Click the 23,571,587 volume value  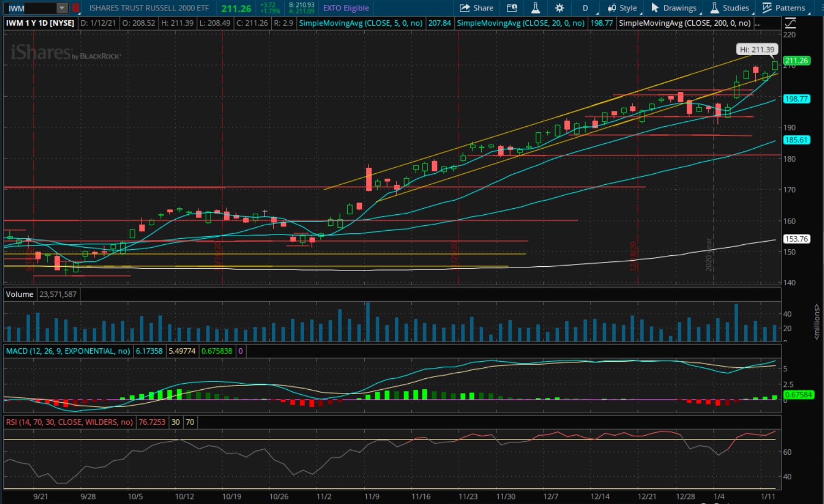58,294
